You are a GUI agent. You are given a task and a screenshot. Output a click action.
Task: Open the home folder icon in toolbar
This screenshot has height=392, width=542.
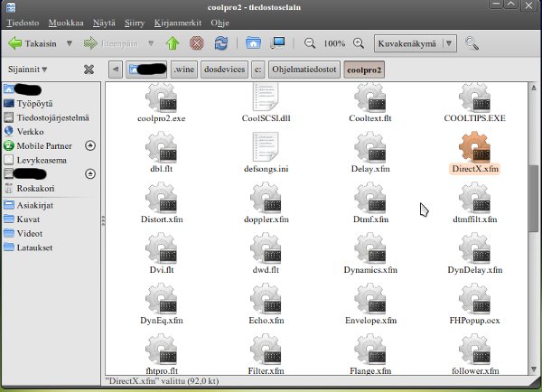click(x=253, y=43)
